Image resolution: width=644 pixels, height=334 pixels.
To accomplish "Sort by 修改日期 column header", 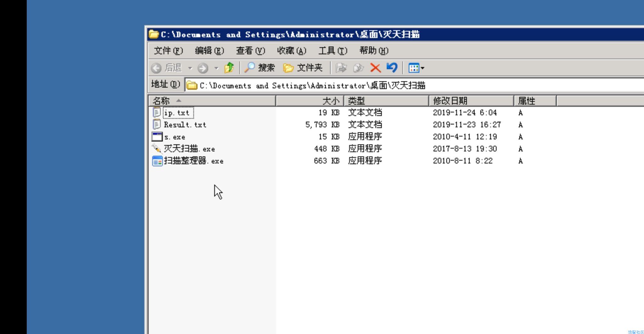I will pos(471,101).
